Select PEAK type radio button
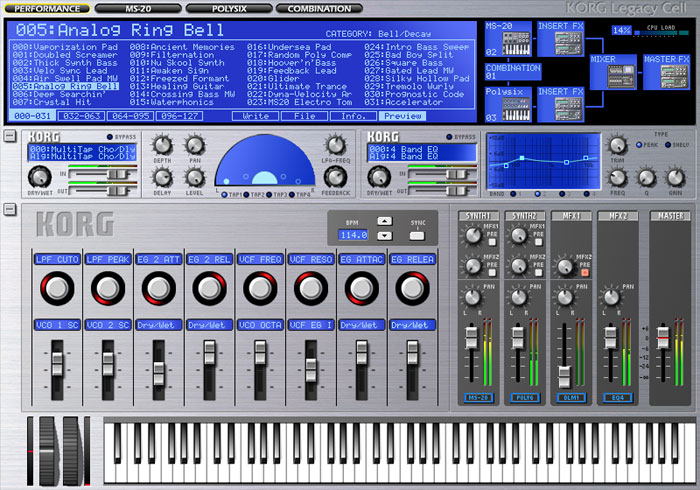 pyautogui.click(x=639, y=145)
